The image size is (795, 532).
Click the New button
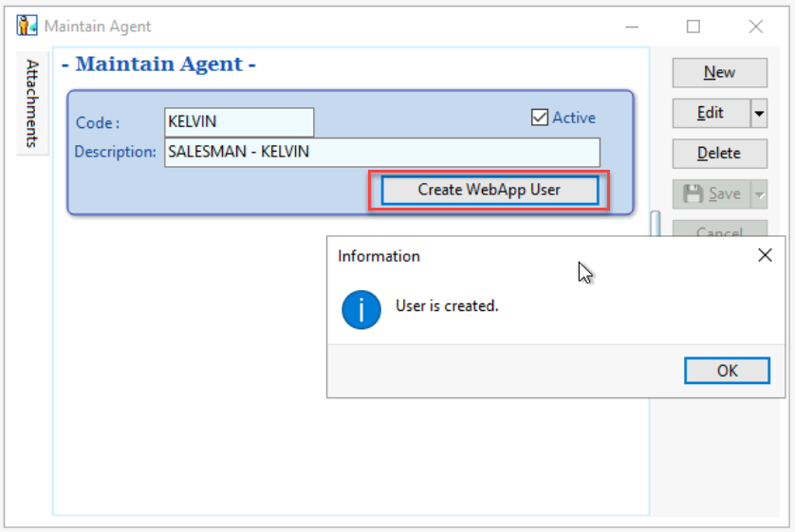(x=719, y=72)
